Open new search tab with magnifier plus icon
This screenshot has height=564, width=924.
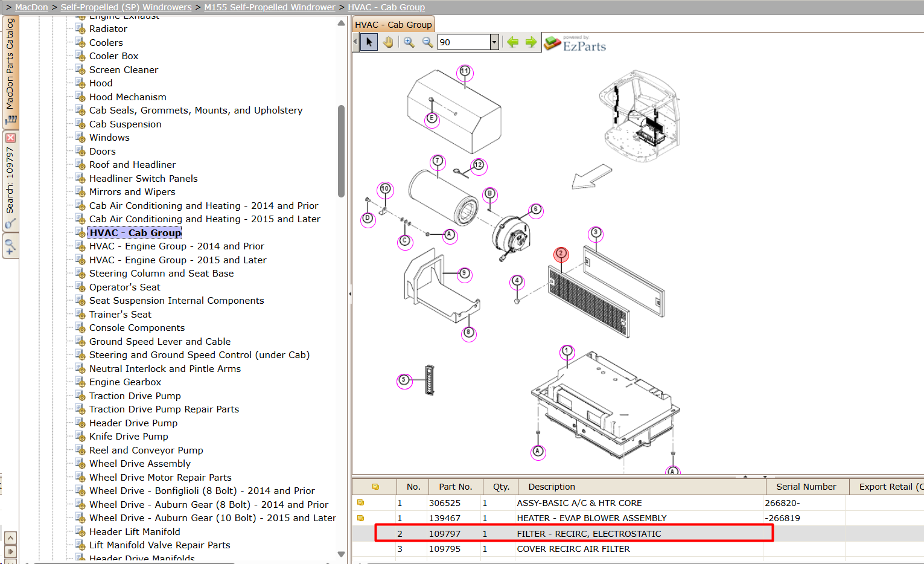(10, 247)
